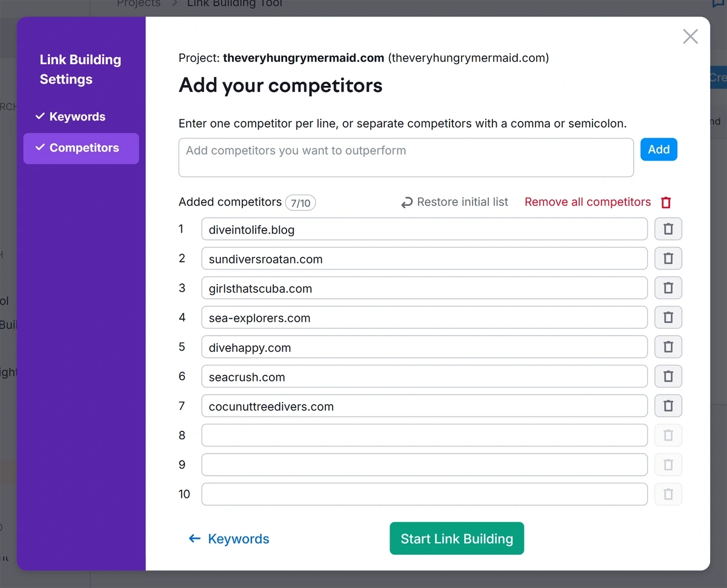Remove sundiversroatan.com using its trash icon

(668, 259)
